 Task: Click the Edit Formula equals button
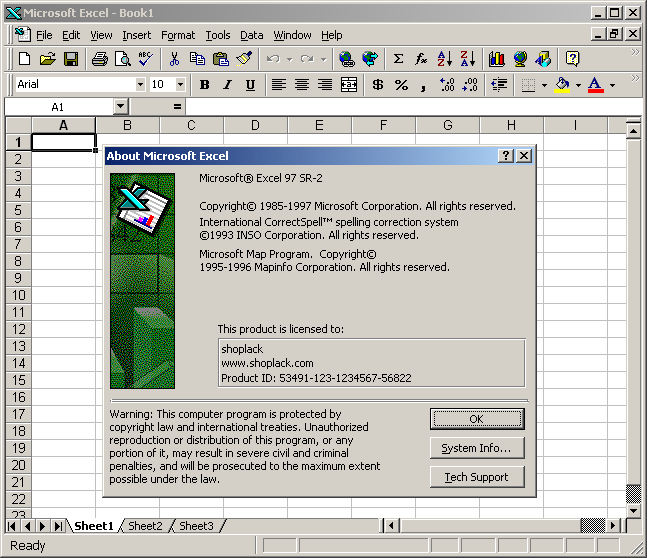click(x=177, y=107)
